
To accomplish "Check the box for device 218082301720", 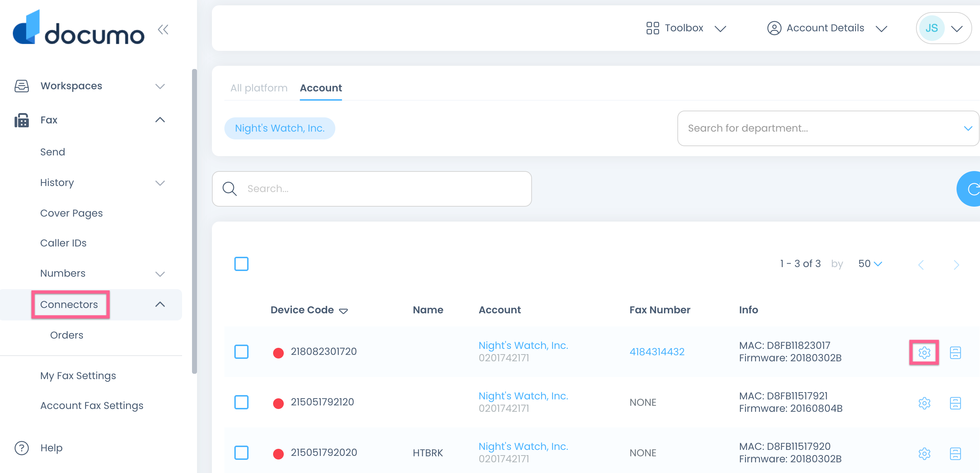I will [241, 352].
